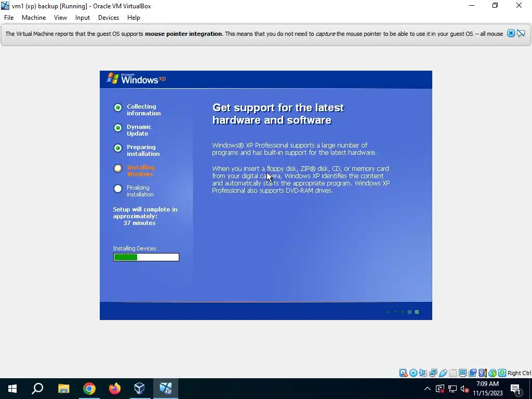Click the "37 minutes" remaining time text

pos(139,223)
